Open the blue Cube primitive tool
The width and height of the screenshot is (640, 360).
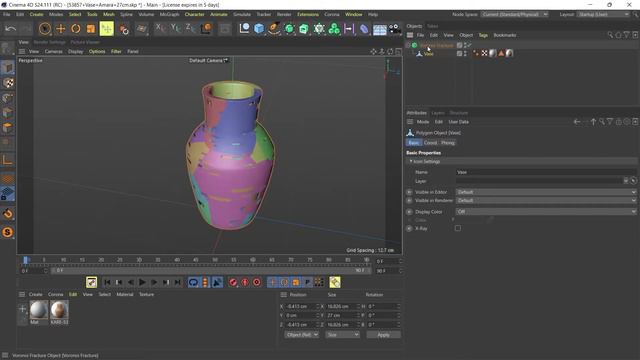click(259, 29)
